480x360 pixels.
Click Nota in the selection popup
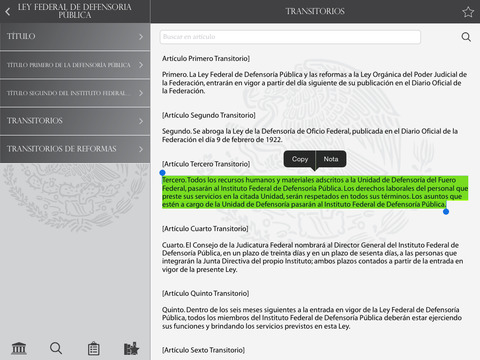[x=331, y=159]
